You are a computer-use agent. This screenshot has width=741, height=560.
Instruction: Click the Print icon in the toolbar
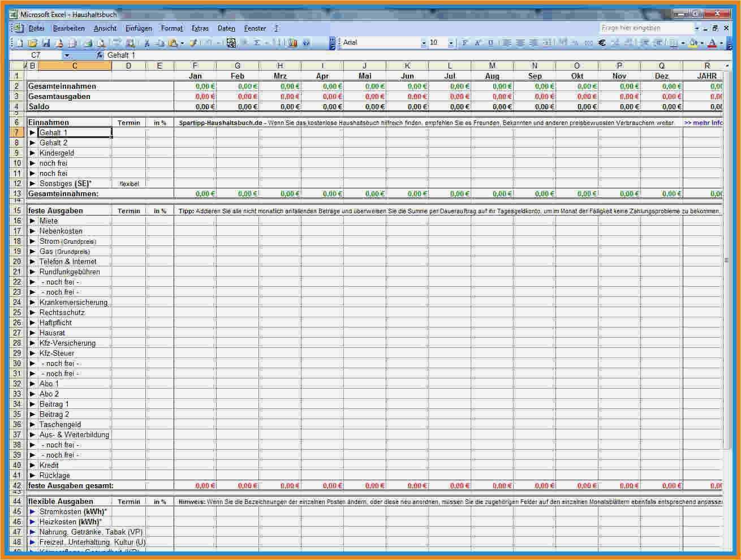coord(88,42)
